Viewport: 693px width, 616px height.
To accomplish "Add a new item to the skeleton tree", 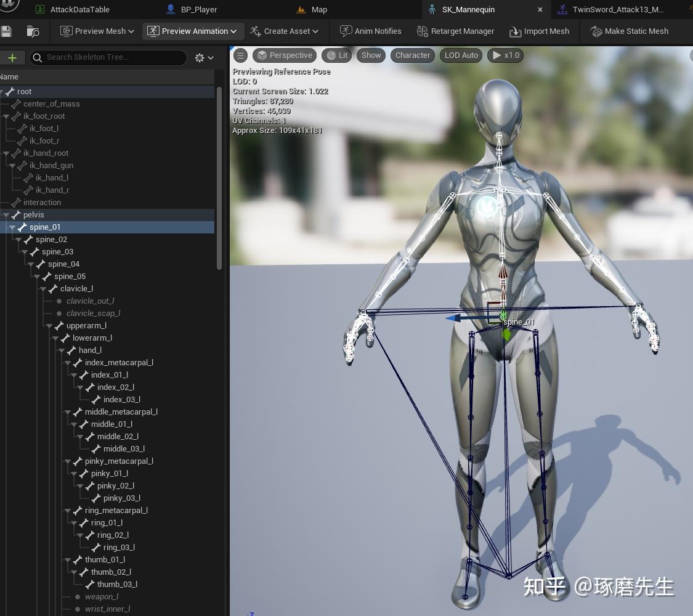I will coord(12,57).
